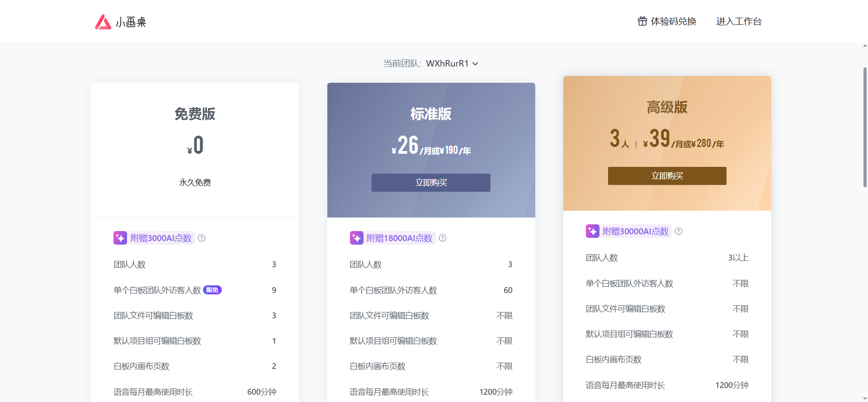This screenshot has height=402, width=868.
Task: Click the AI sparkle icon in premium plan
Action: pos(592,231)
